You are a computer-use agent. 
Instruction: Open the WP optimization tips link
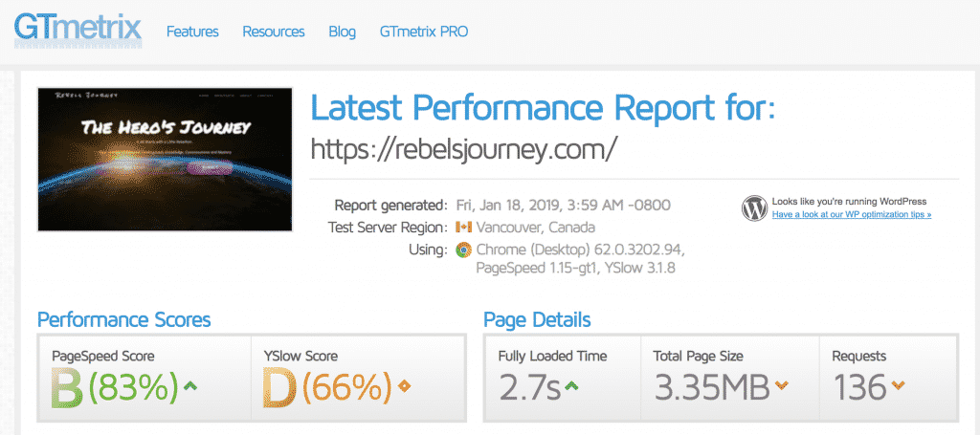(x=852, y=214)
